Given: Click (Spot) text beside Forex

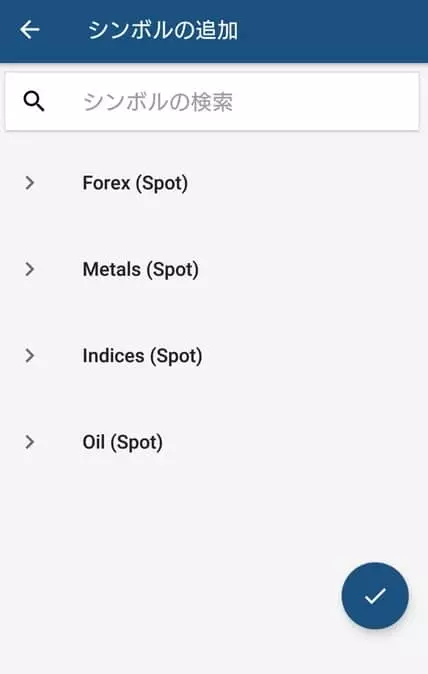Looking at the screenshot, I should tap(162, 184).
